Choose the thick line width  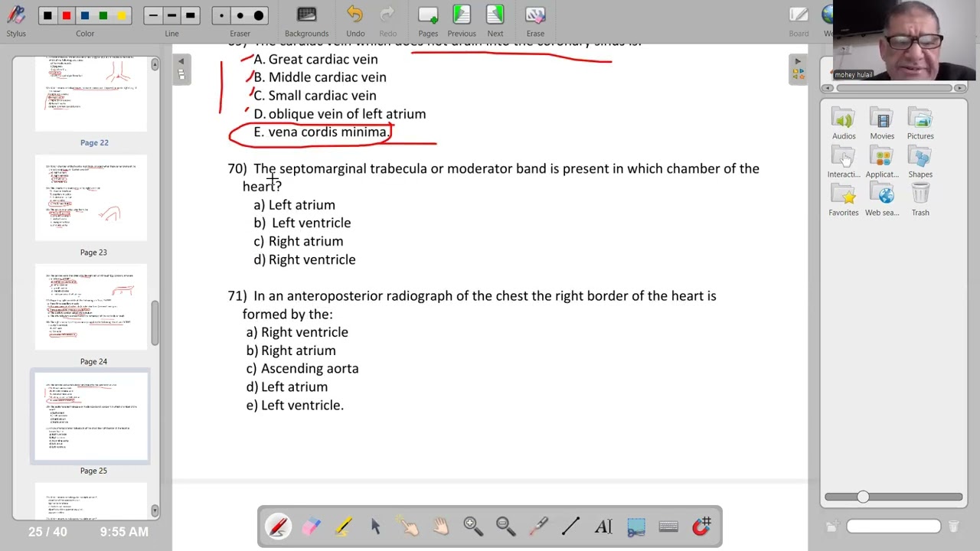click(190, 15)
